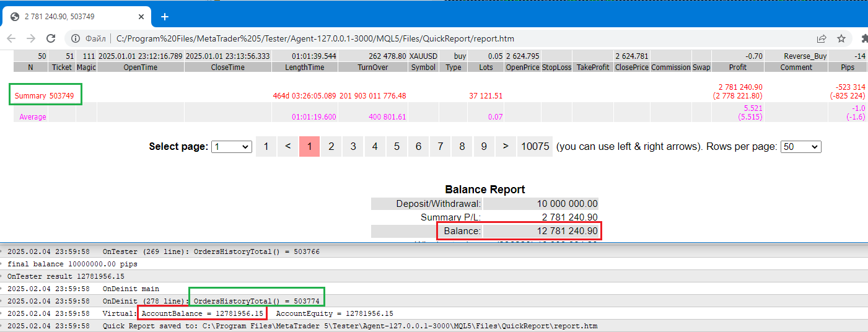Click the Magic column header

pos(86,67)
